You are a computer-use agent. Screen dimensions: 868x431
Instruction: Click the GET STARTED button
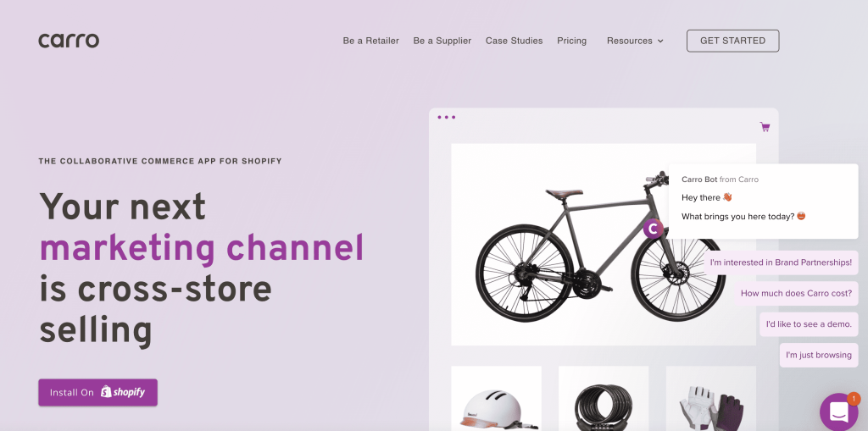click(x=733, y=41)
